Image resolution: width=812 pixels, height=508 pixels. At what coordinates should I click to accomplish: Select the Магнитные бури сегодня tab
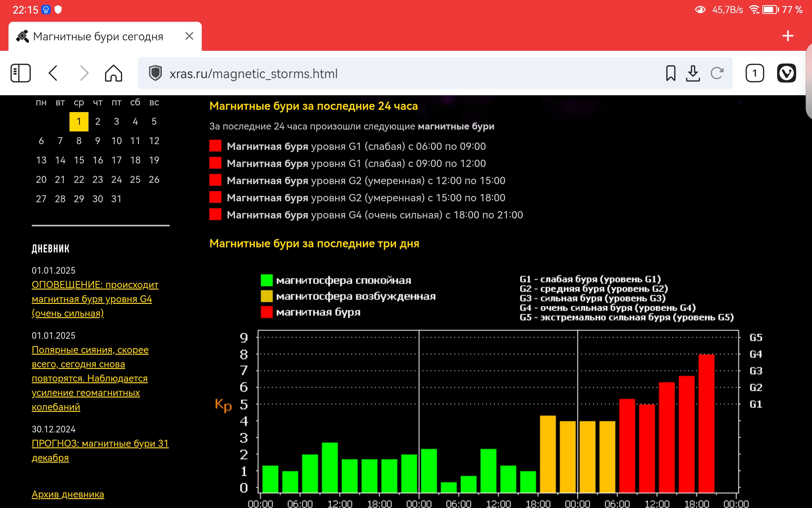105,36
